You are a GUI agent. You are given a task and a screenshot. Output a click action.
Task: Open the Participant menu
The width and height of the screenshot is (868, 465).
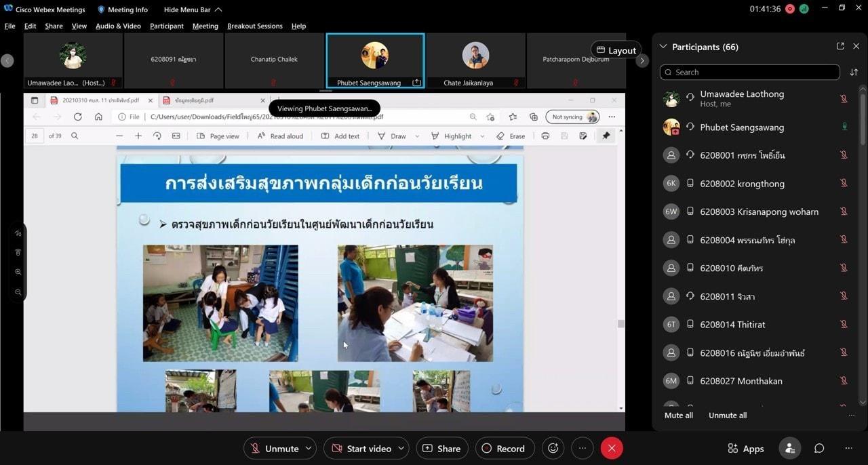tap(167, 26)
